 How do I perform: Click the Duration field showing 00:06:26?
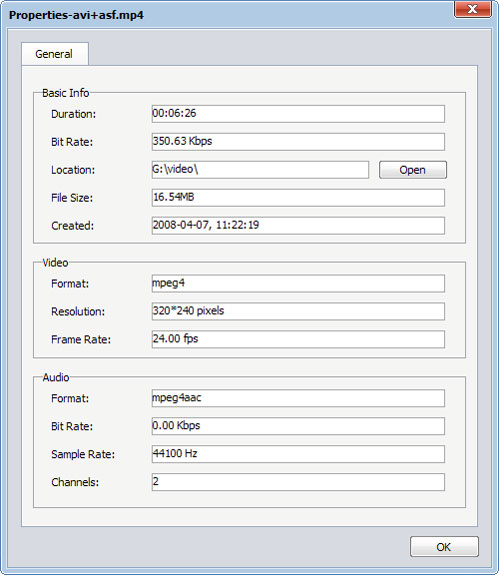tap(298, 114)
